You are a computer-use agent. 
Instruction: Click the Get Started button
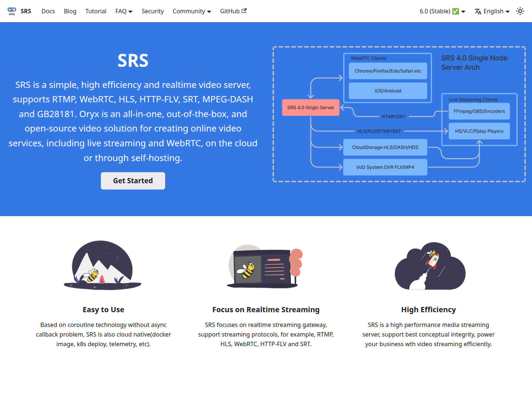click(133, 181)
